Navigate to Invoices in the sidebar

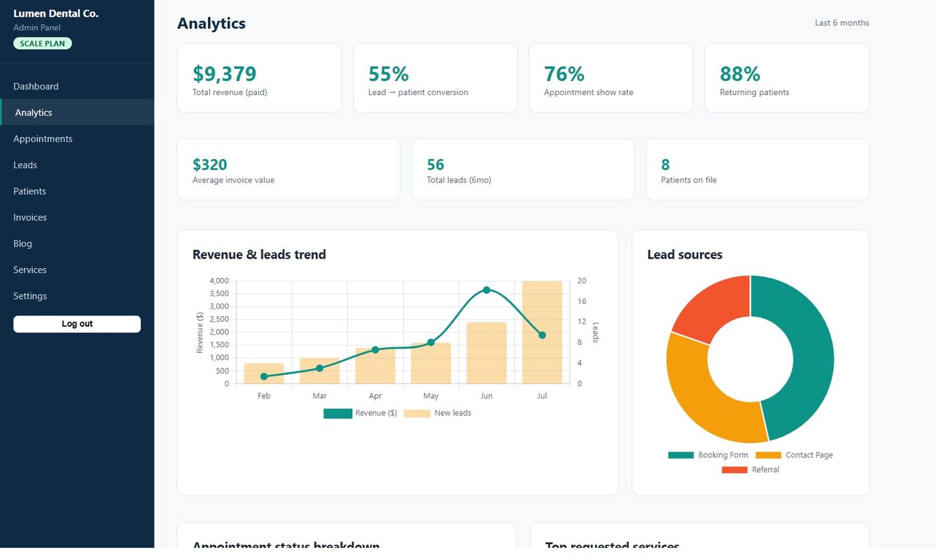[x=77, y=217]
